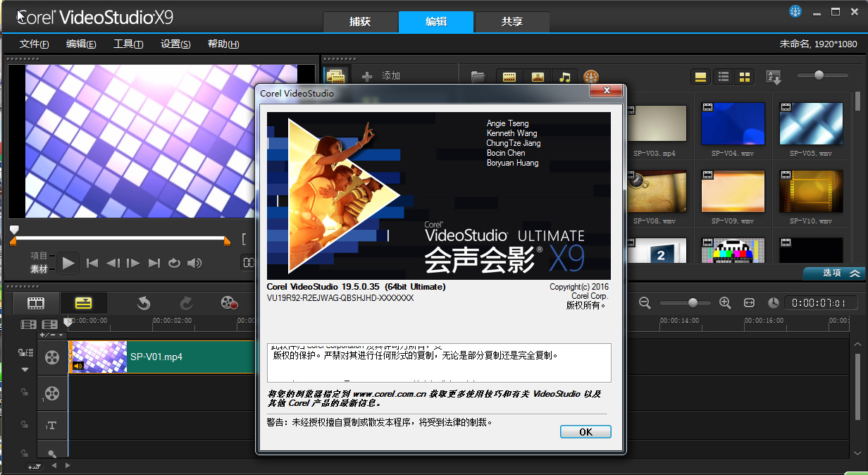This screenshot has height=475, width=868.
Task: Open the Record/Capture option
Action: click(229, 303)
